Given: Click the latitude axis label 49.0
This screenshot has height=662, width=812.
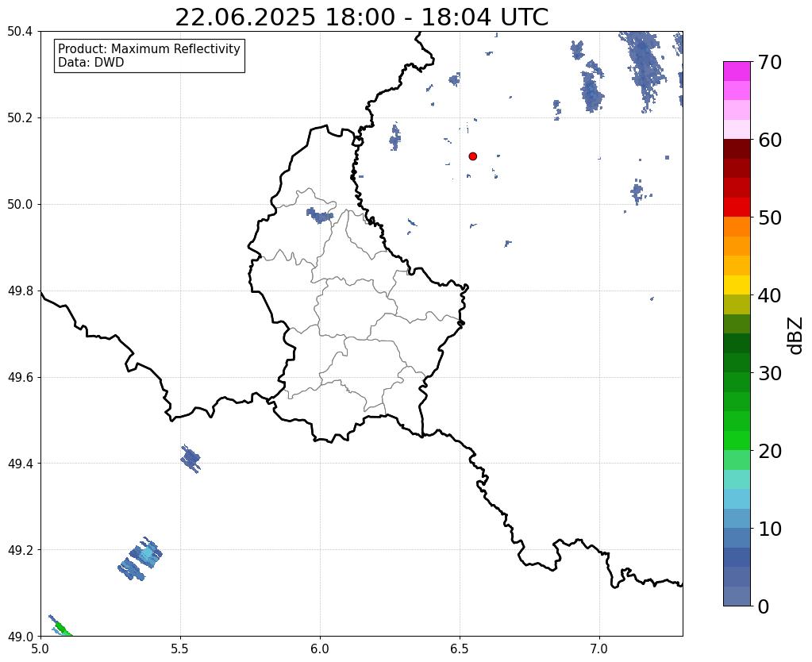Looking at the screenshot, I should (x=20, y=637).
